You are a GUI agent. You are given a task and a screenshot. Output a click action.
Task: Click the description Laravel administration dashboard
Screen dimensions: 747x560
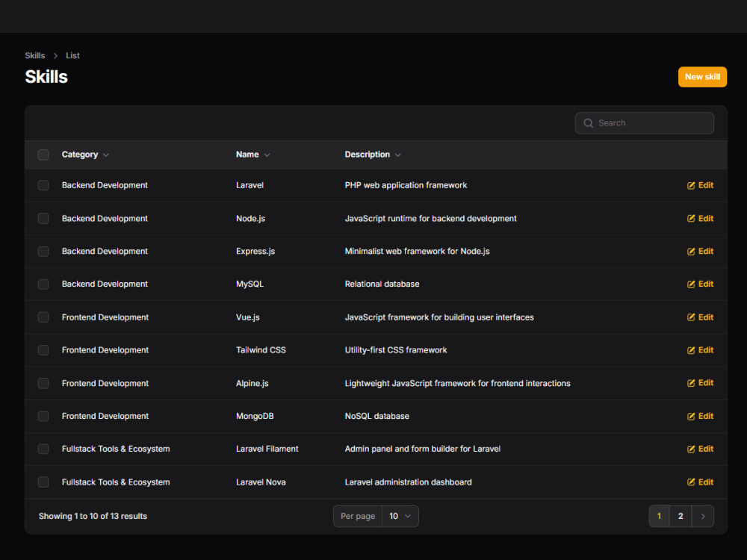tap(409, 482)
